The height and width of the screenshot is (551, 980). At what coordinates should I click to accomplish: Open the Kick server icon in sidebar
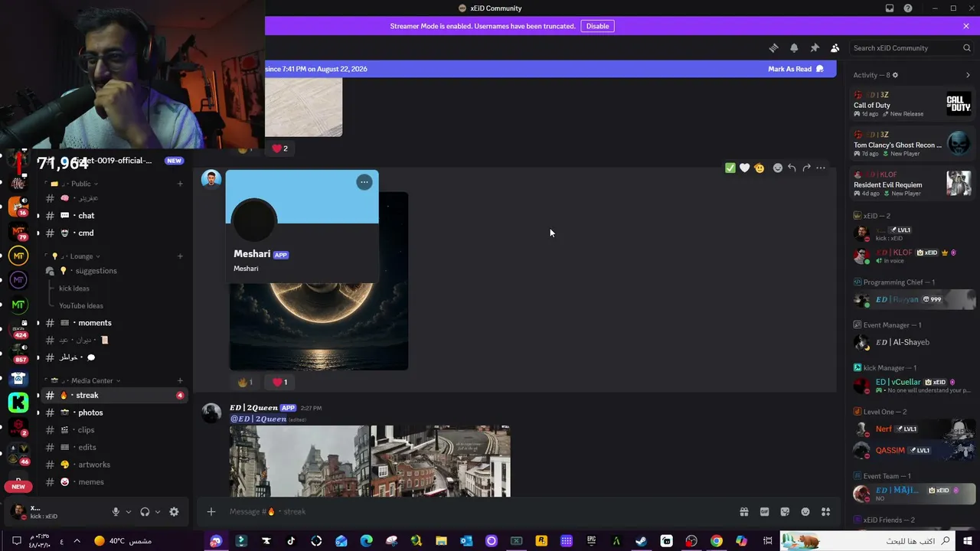(x=18, y=402)
